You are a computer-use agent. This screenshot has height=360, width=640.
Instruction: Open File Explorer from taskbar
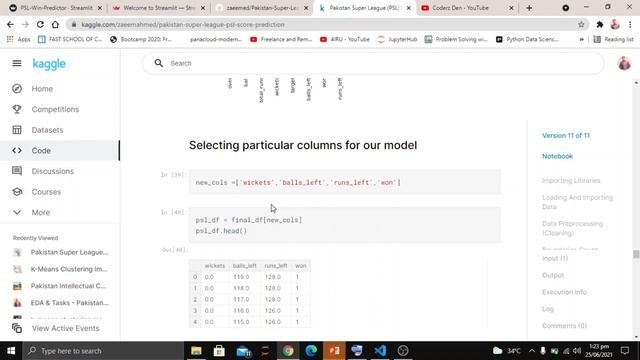tap(196, 351)
